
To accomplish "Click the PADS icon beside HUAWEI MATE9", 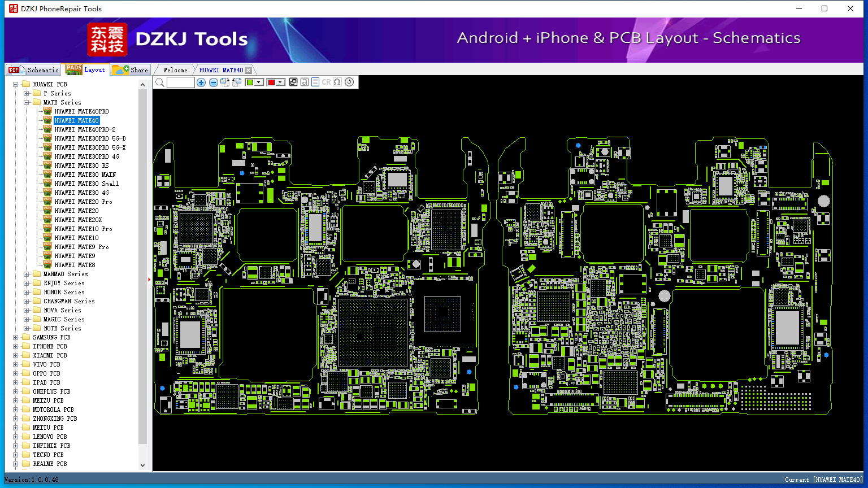I will [x=47, y=256].
